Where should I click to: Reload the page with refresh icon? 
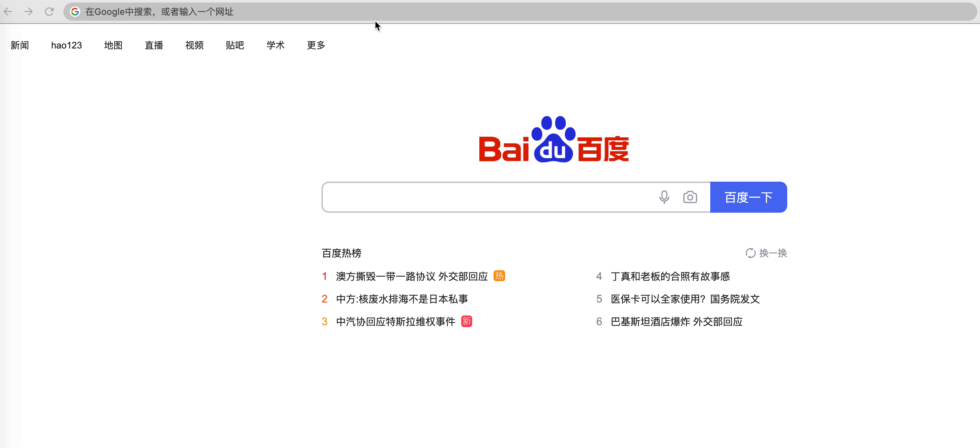49,11
